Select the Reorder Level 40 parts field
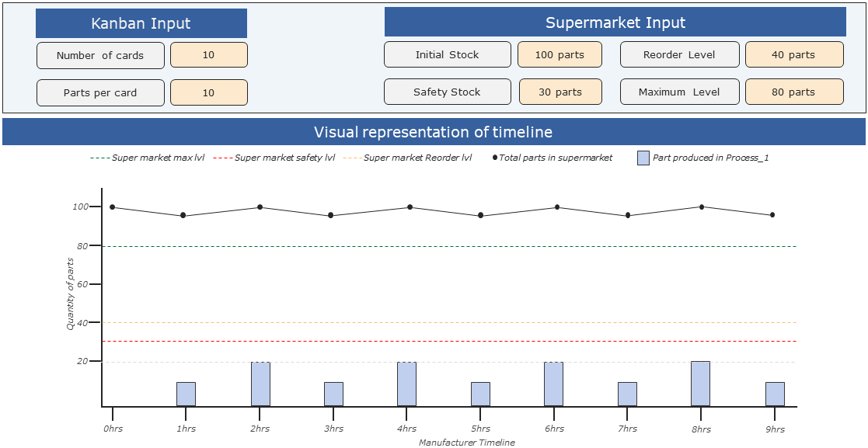The image size is (868, 448). 793,55
